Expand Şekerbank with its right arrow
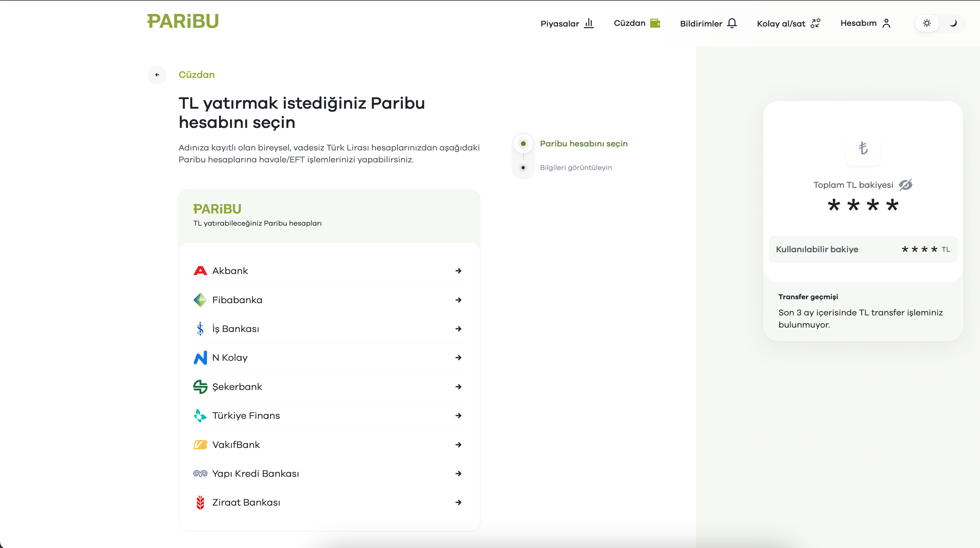The height and width of the screenshot is (548, 980). click(x=459, y=387)
